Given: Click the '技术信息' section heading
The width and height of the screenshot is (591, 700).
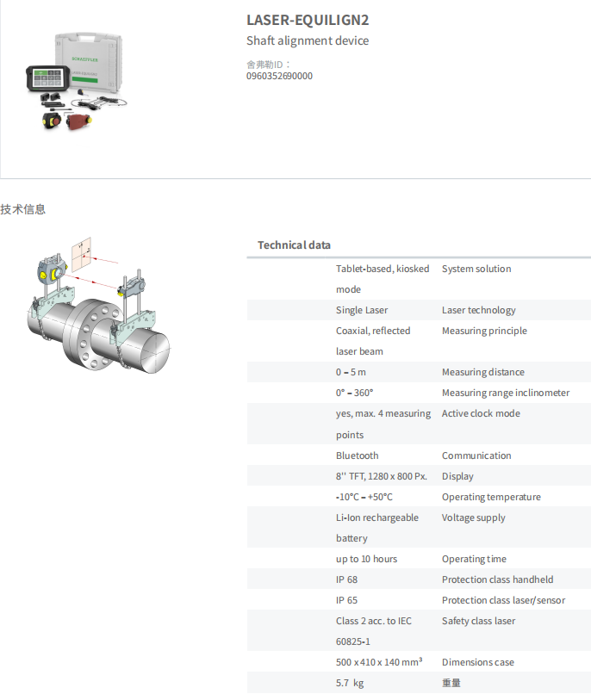Looking at the screenshot, I should click(x=22, y=209).
